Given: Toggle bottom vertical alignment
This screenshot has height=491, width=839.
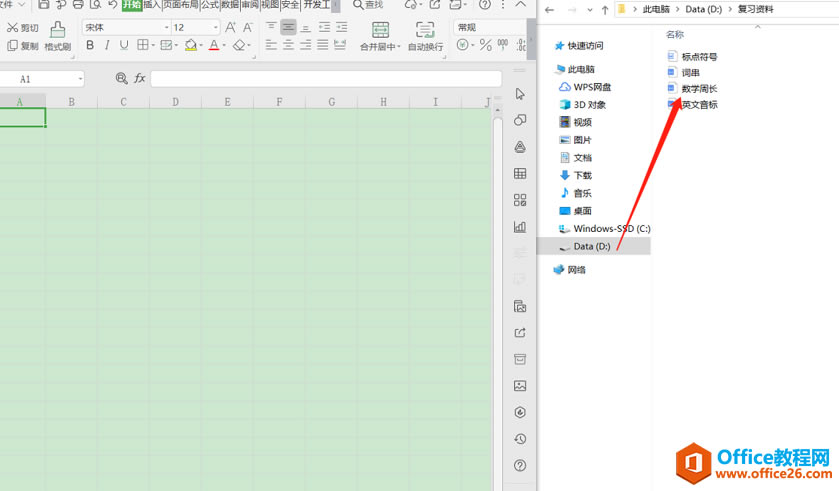Looking at the screenshot, I should point(306,27).
